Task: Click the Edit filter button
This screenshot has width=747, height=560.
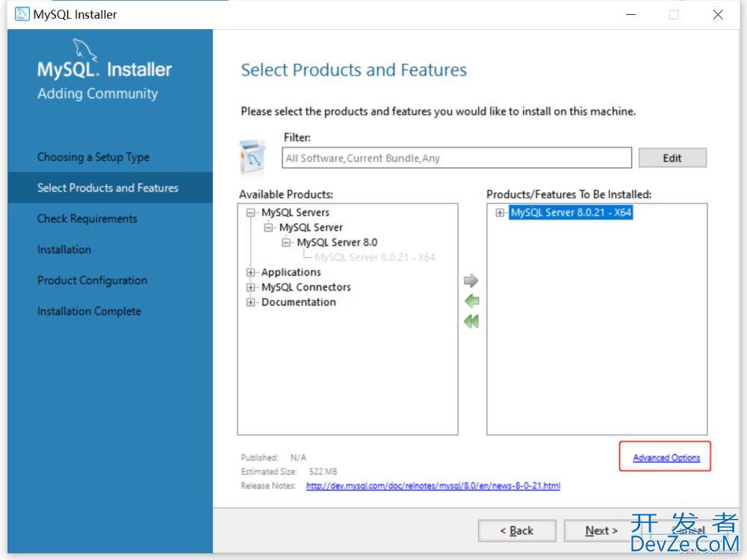Action: 672,158
